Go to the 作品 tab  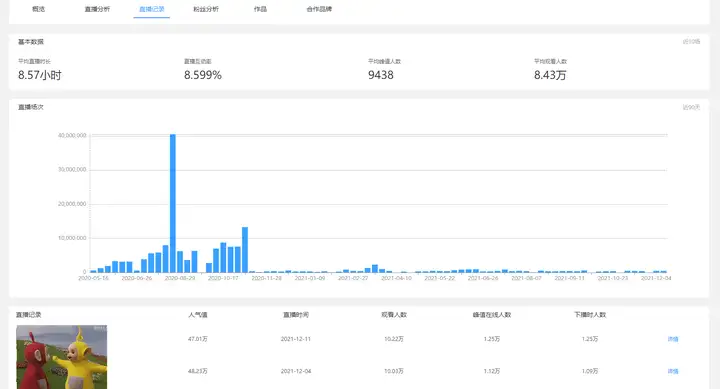click(x=260, y=9)
